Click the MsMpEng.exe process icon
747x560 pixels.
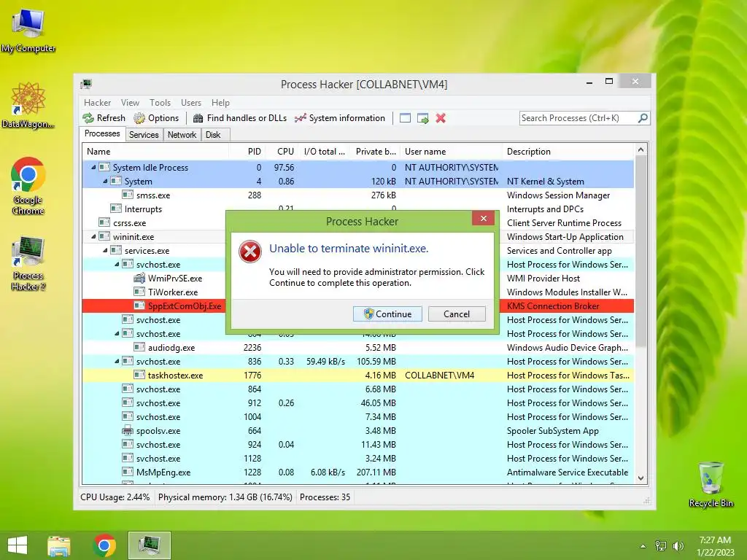(x=127, y=472)
